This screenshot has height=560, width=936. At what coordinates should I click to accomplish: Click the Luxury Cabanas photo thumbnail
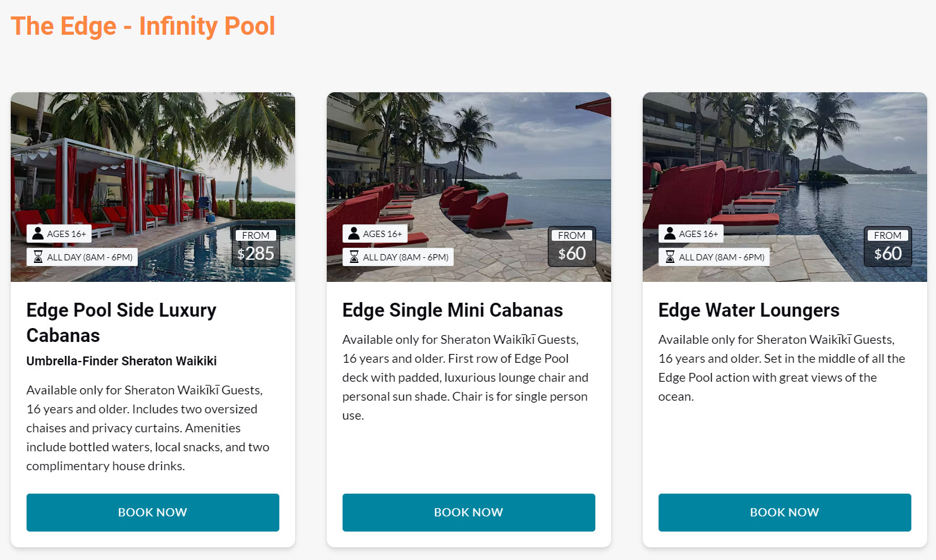click(x=152, y=164)
